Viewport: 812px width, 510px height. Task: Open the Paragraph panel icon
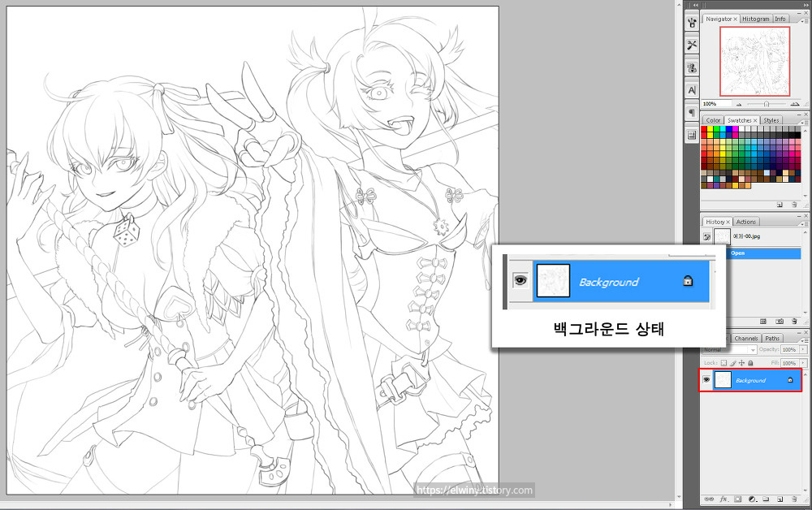[692, 112]
